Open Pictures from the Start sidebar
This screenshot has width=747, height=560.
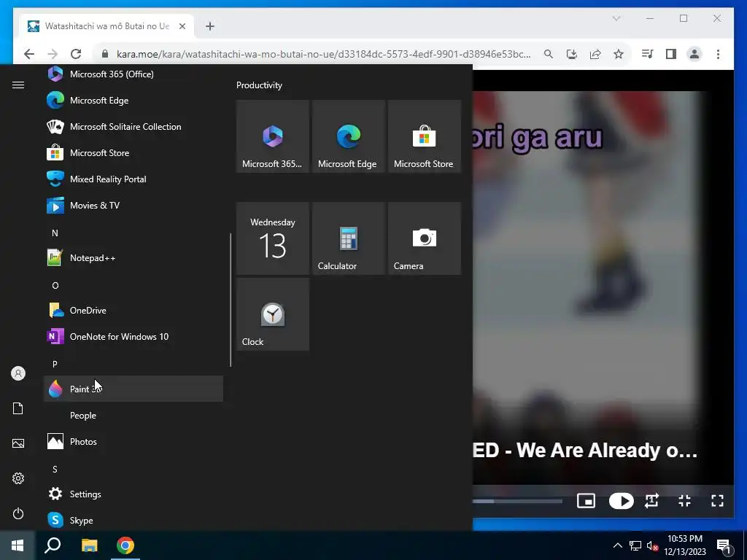coord(18,443)
